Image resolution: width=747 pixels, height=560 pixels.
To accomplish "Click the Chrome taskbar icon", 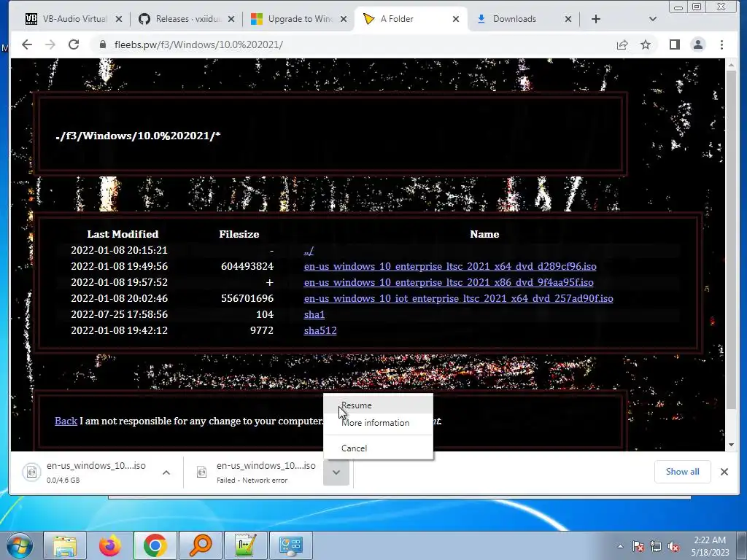I will pyautogui.click(x=155, y=545).
